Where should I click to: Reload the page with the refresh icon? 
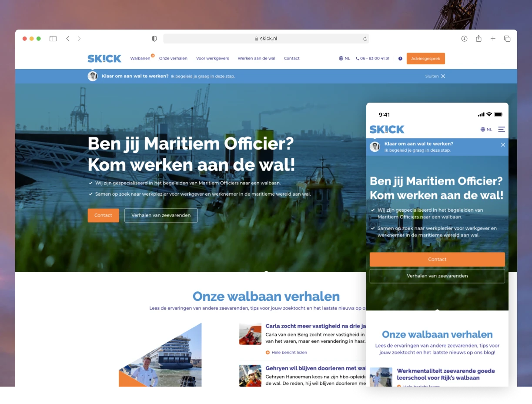pyautogui.click(x=365, y=39)
